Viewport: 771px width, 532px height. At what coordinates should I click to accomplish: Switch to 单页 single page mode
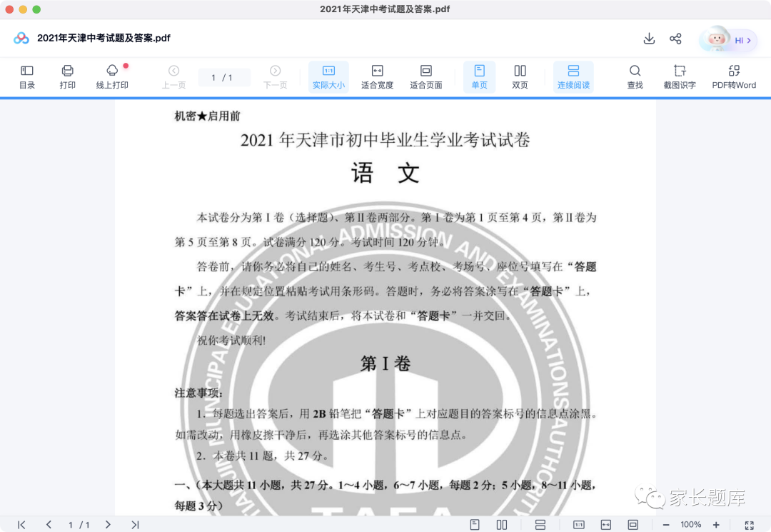pos(480,77)
